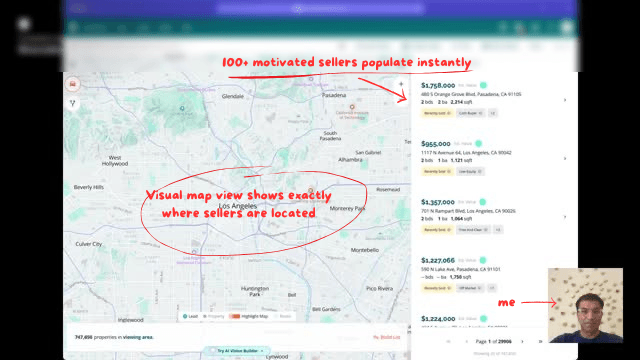640x360 pixels.
Task: Click the map pin near Glendale park area
Action: pyautogui.click(x=182, y=108)
